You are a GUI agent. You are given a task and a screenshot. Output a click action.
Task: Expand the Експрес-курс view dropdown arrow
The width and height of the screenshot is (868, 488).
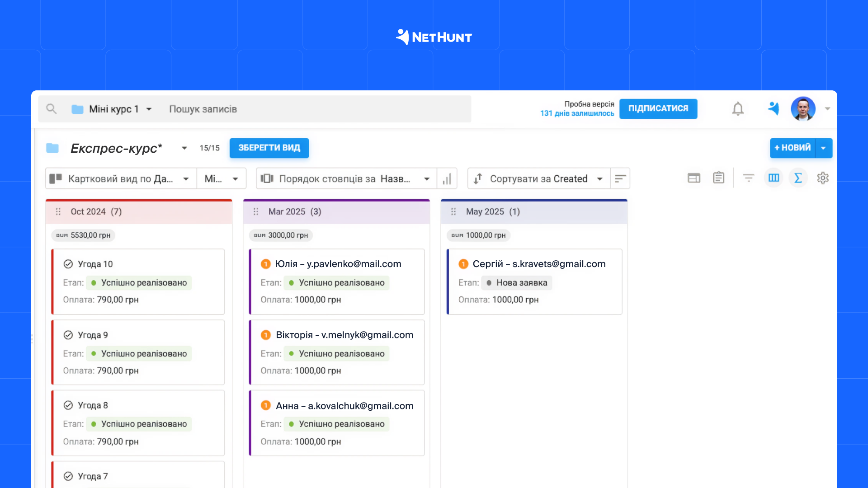coord(184,148)
